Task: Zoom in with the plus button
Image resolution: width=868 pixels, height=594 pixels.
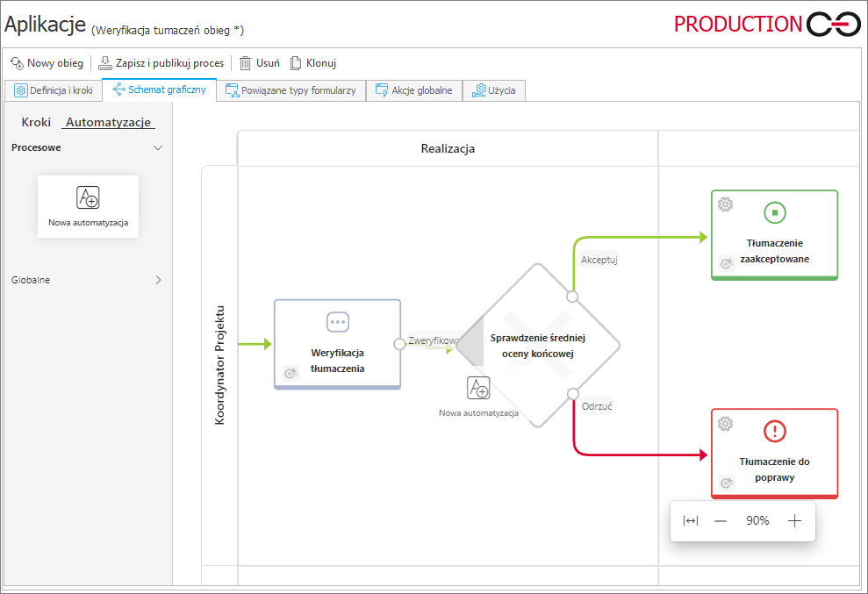Action: (794, 521)
